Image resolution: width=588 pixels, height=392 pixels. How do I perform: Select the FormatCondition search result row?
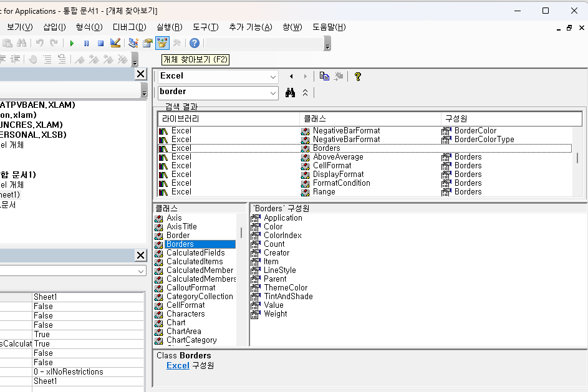coord(365,183)
